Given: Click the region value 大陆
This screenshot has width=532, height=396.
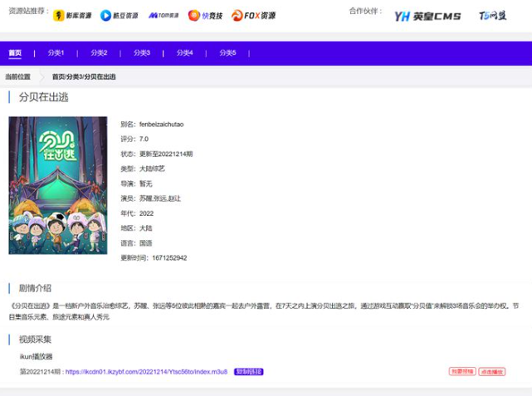Looking at the screenshot, I should 146,228.
